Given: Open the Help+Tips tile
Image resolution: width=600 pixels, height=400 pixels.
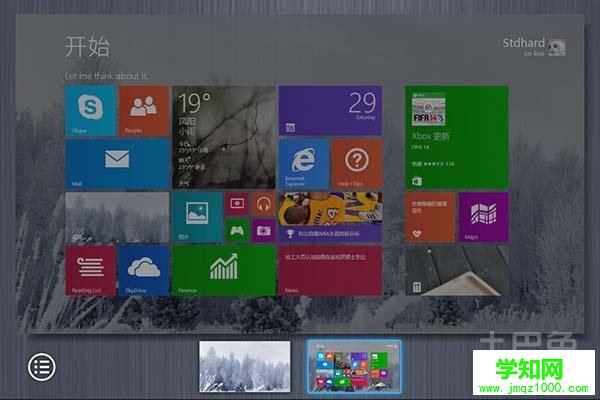Looking at the screenshot, I should click(x=357, y=164).
